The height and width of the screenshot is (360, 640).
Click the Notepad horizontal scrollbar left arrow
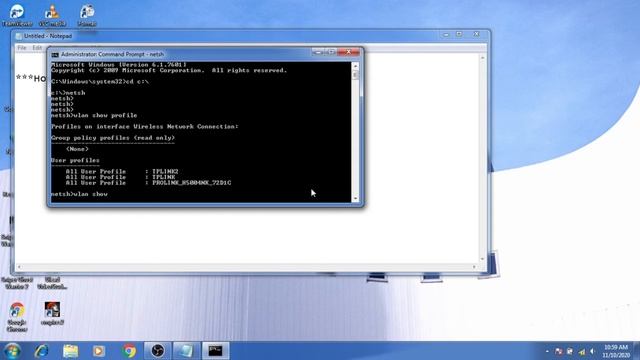pos(19,267)
